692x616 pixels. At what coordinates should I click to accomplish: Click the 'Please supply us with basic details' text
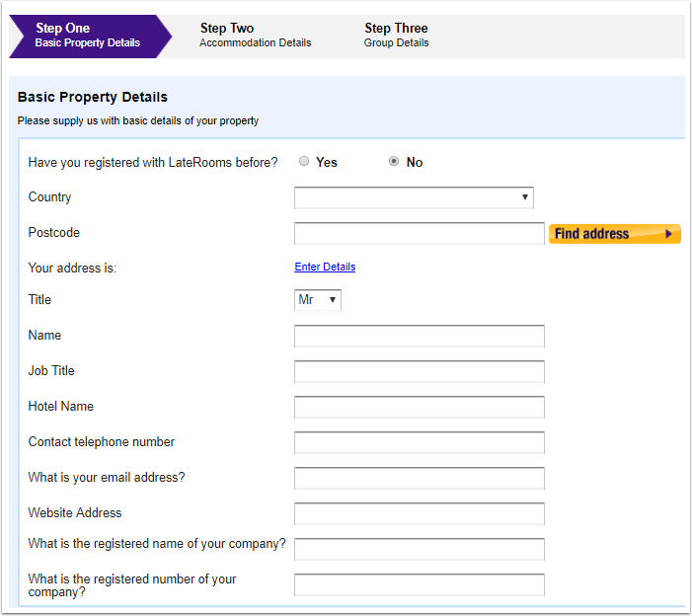coord(137,120)
